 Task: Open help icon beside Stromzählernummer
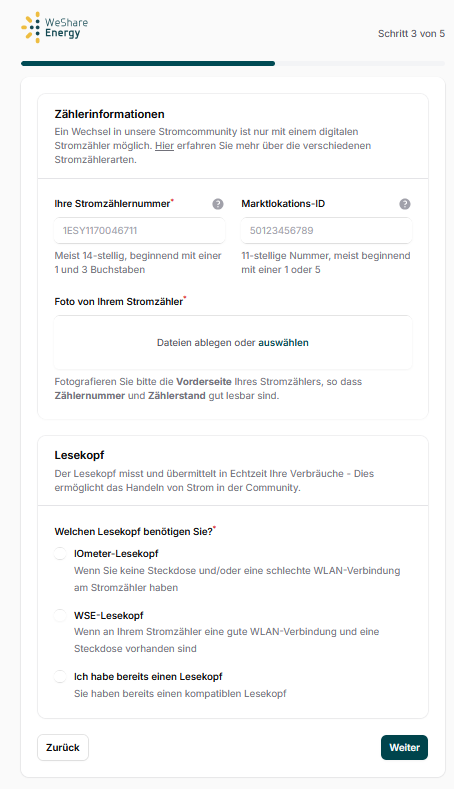(217, 204)
